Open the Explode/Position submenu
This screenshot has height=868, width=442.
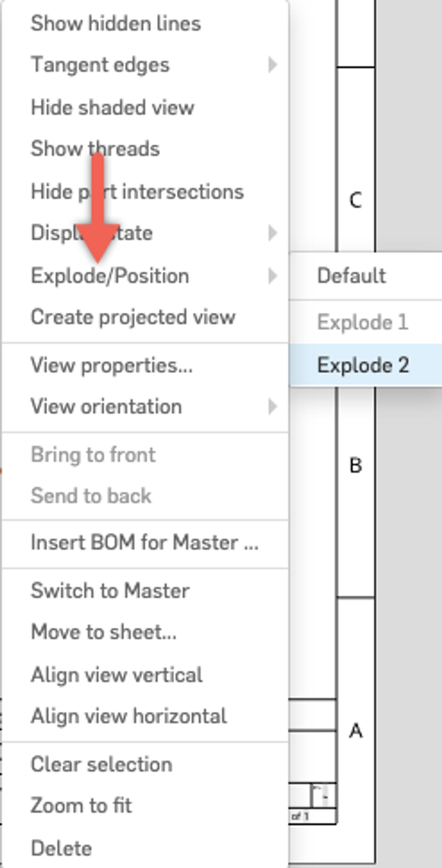110,276
